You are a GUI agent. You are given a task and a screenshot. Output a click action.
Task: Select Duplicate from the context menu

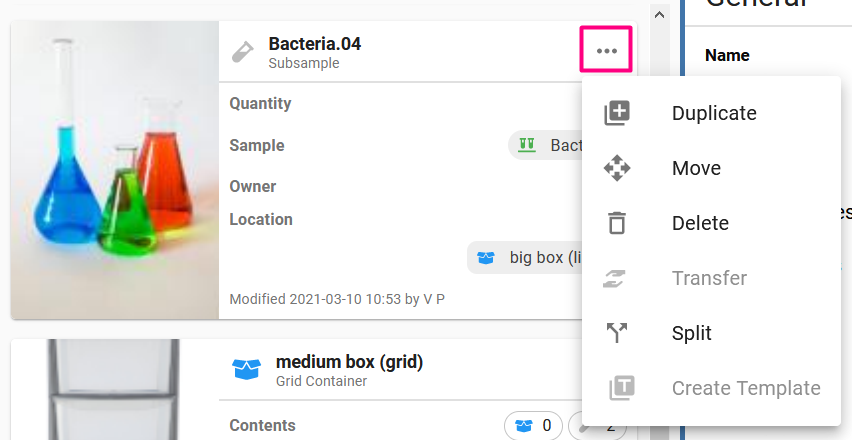[x=711, y=113]
